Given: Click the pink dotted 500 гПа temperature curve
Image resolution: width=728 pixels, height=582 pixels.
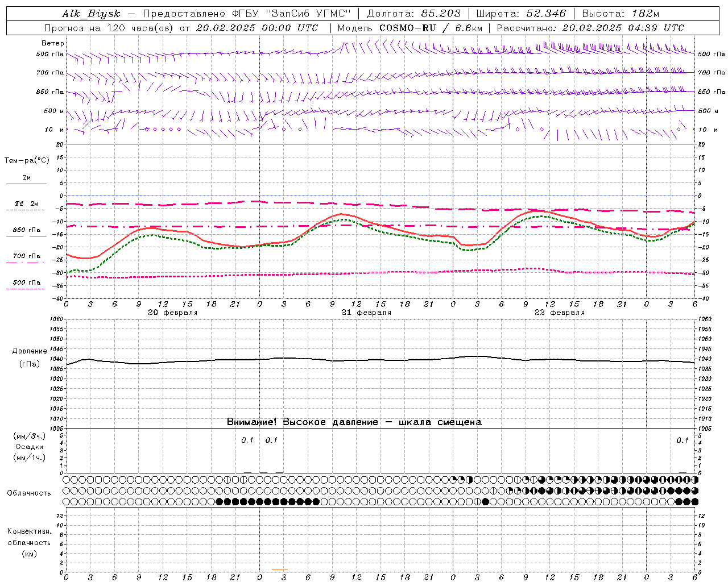Looking at the screenshot, I should coord(380,273).
